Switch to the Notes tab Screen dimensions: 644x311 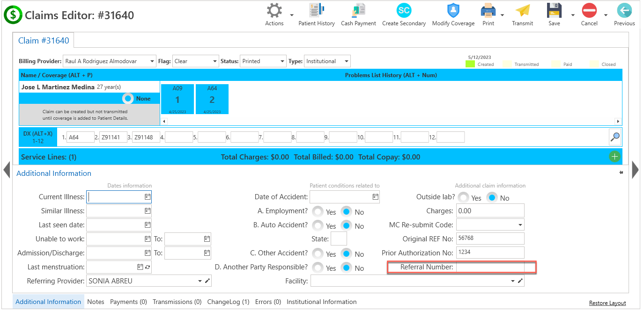point(96,302)
